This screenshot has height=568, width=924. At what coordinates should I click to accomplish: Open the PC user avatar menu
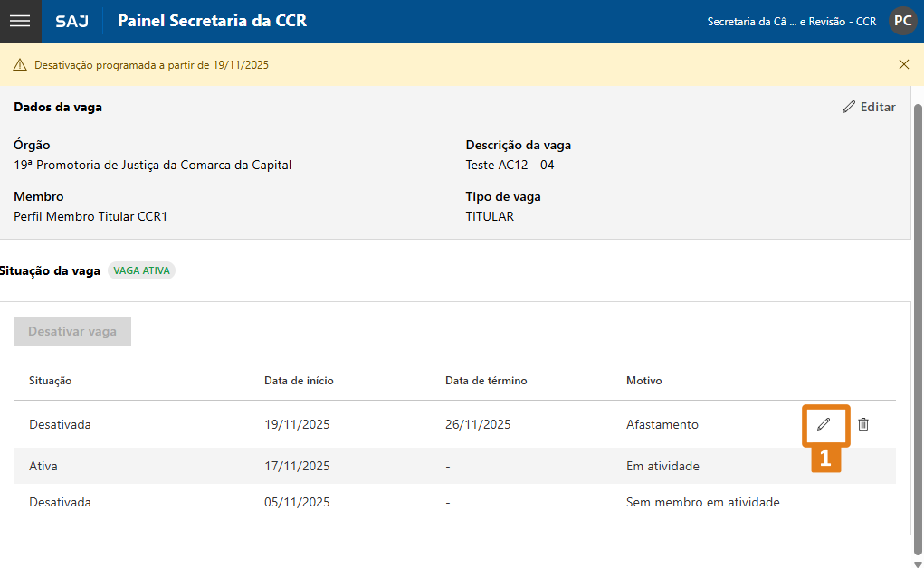pos(902,21)
